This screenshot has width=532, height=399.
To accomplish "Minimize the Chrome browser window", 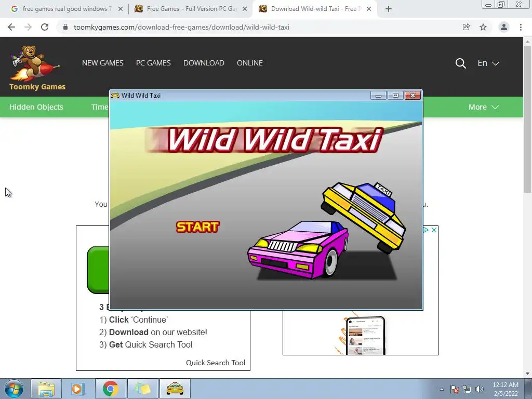I will (488, 4).
